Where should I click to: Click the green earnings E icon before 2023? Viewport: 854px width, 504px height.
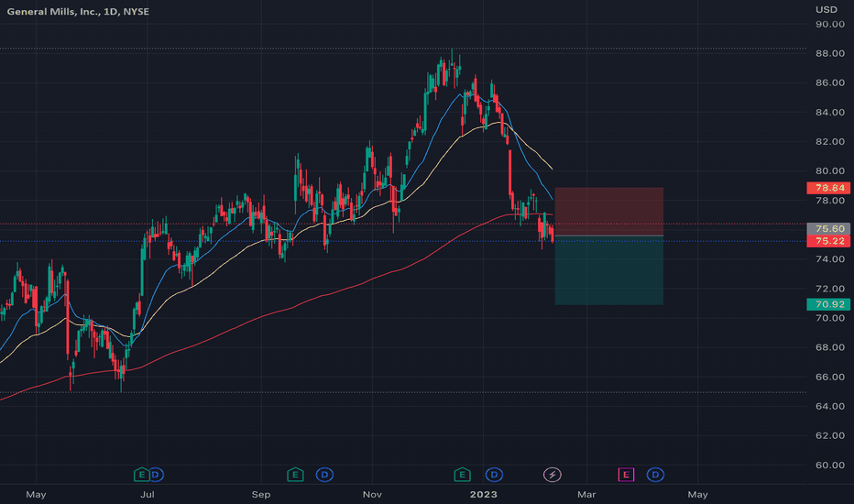point(462,475)
